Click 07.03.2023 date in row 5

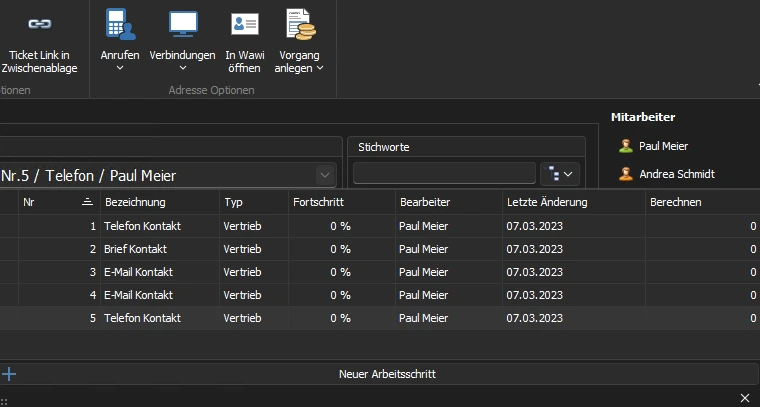[535, 318]
